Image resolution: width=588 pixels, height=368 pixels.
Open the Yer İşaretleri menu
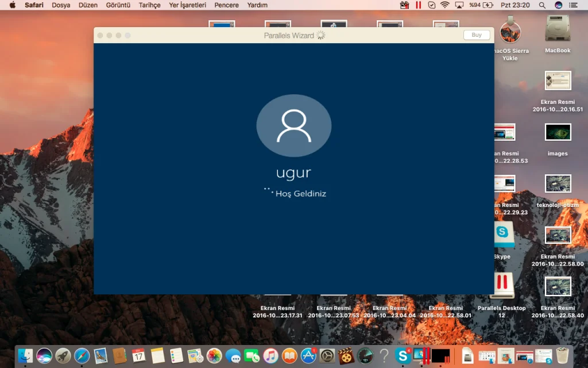tap(187, 5)
